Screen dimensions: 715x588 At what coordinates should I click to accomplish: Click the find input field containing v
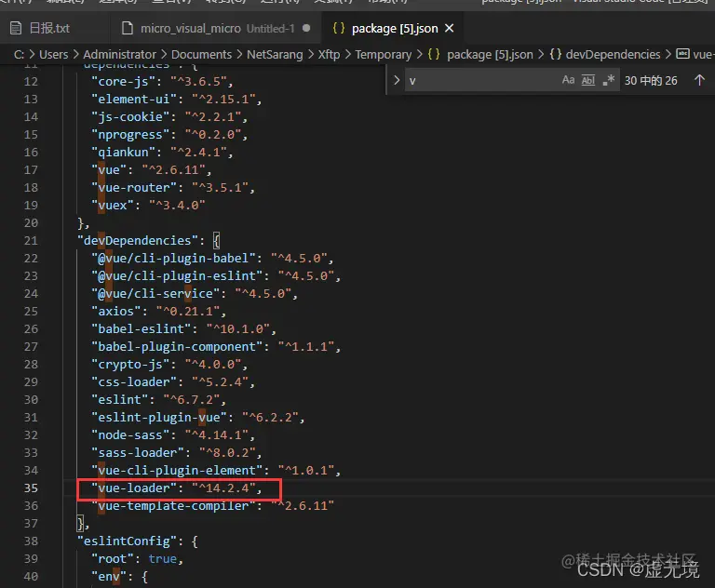(481, 81)
